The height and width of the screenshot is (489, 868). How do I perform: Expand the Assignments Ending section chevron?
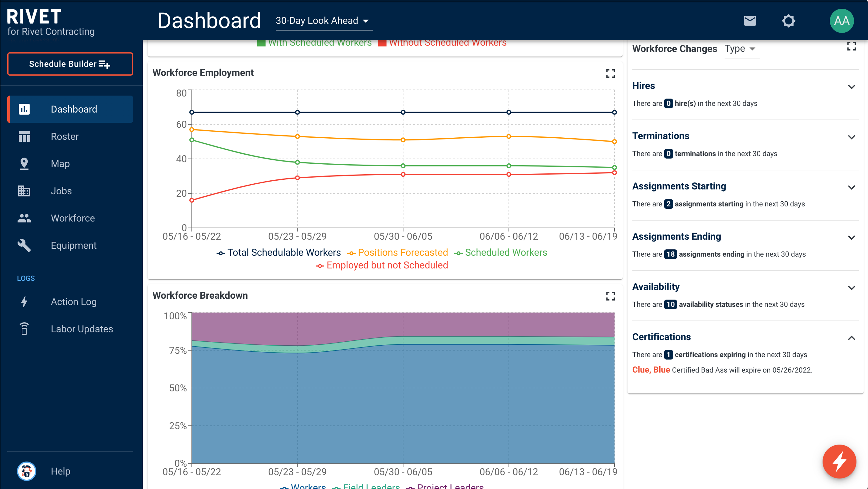coord(851,238)
